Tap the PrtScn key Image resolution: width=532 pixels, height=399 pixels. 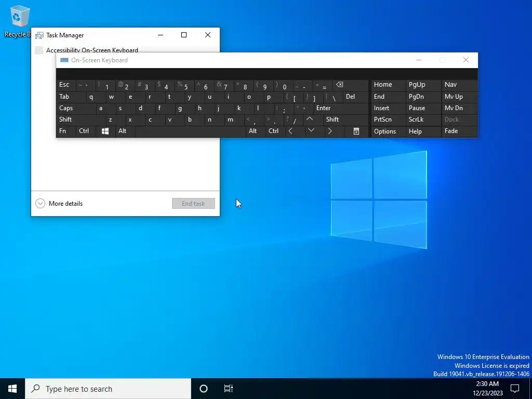(x=388, y=119)
